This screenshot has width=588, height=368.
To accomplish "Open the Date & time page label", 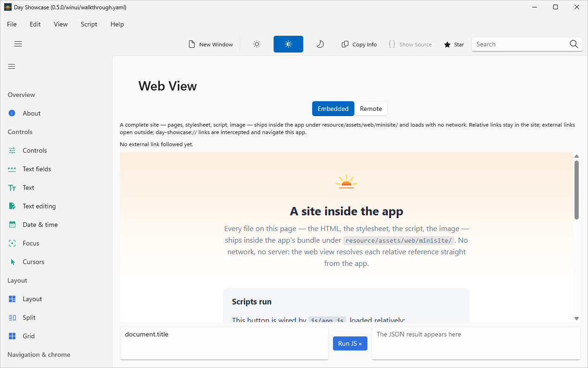I will pos(40,225).
